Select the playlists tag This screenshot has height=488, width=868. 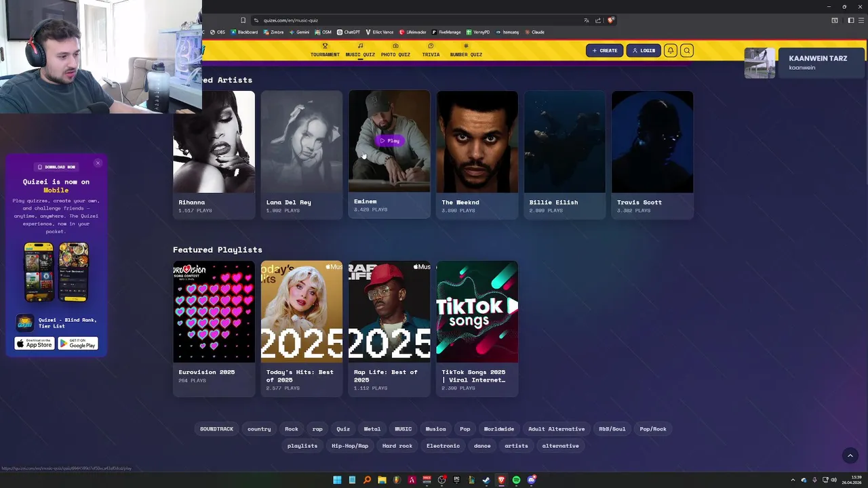pos(302,446)
